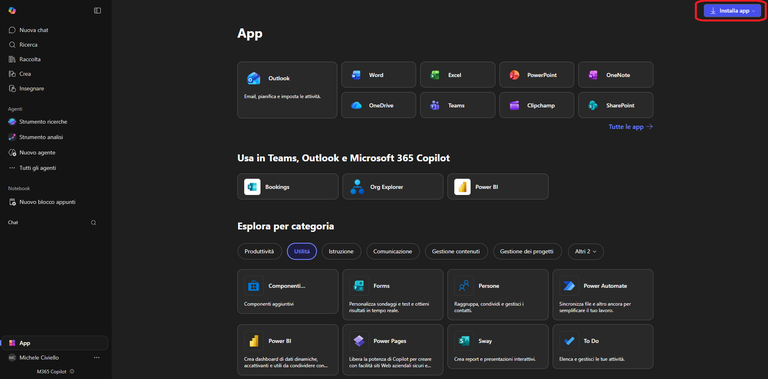Open Installa app dropdown button
Viewport: 768px width, 379px height.
pos(732,11)
